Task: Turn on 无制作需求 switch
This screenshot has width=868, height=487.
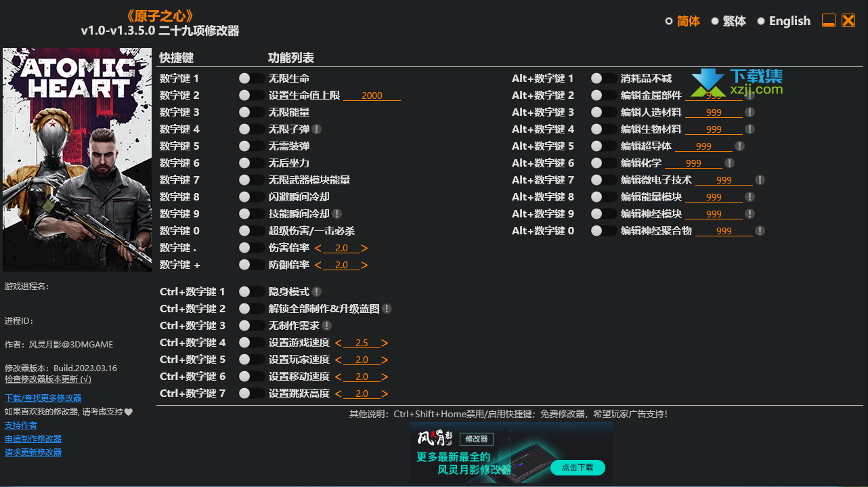Action: click(251, 325)
